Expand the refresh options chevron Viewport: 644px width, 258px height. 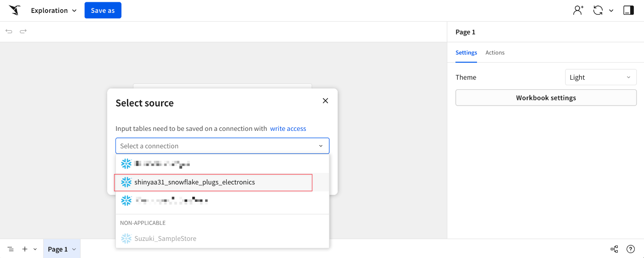pos(611,11)
